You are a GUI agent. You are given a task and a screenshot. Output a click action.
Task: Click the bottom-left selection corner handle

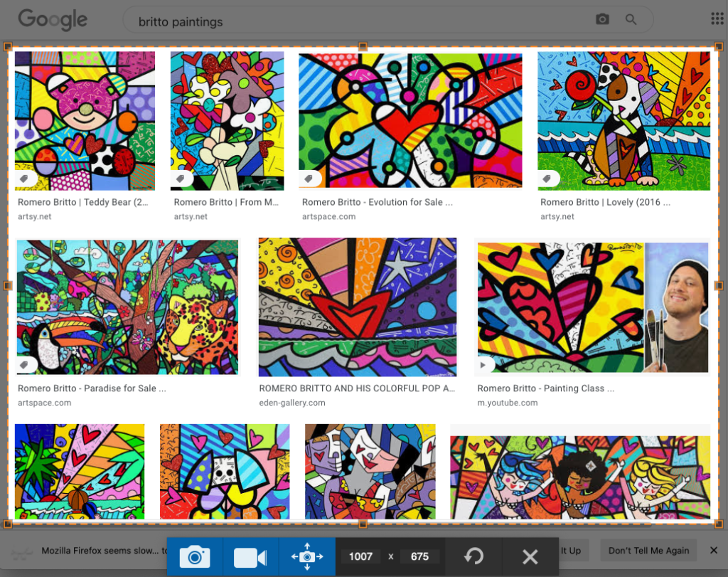(7, 524)
